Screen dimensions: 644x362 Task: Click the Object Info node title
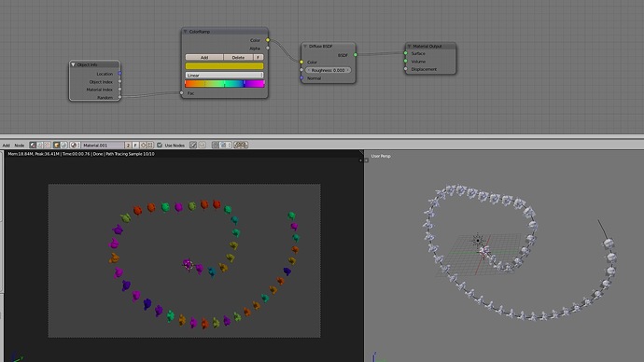click(87, 64)
